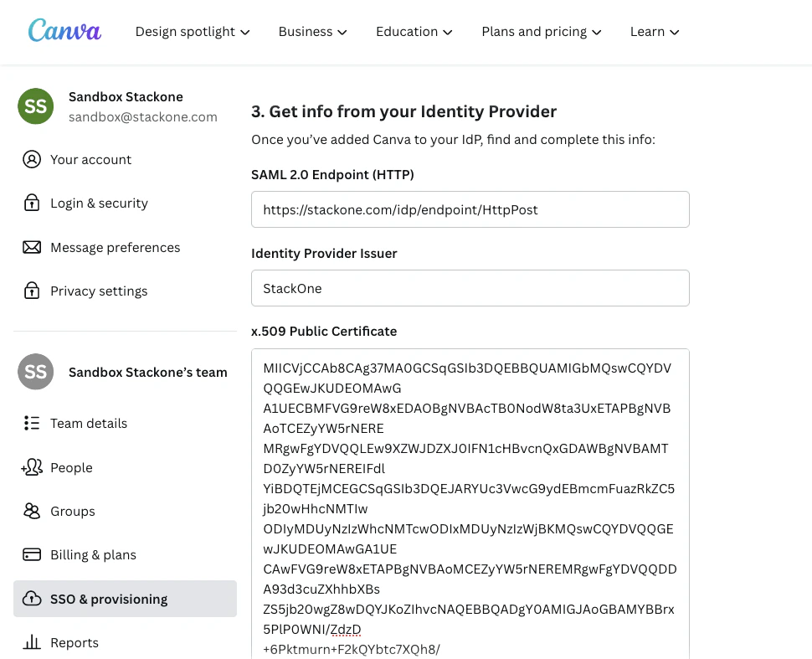Expand the Business dropdown

click(312, 31)
